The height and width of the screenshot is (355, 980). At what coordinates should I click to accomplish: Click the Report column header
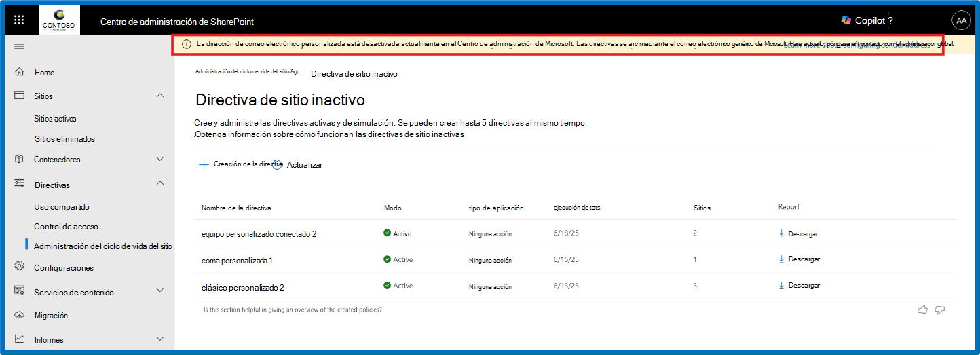coord(789,207)
